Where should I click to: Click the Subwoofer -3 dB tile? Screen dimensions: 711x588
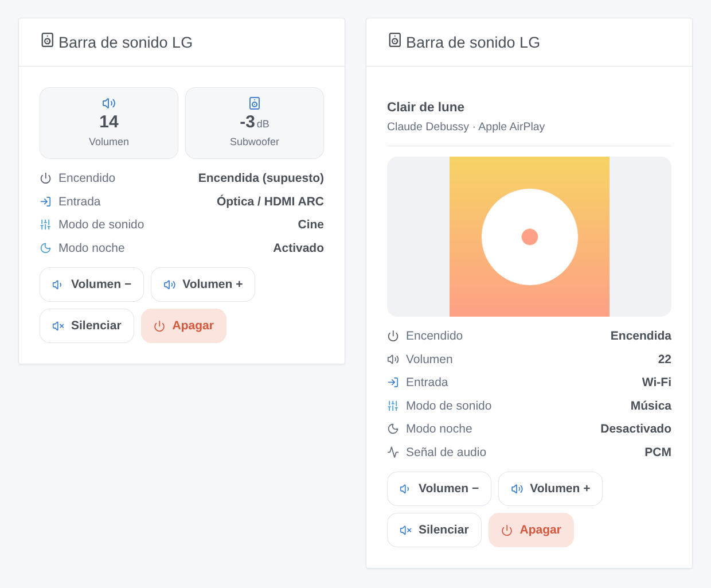(x=255, y=123)
